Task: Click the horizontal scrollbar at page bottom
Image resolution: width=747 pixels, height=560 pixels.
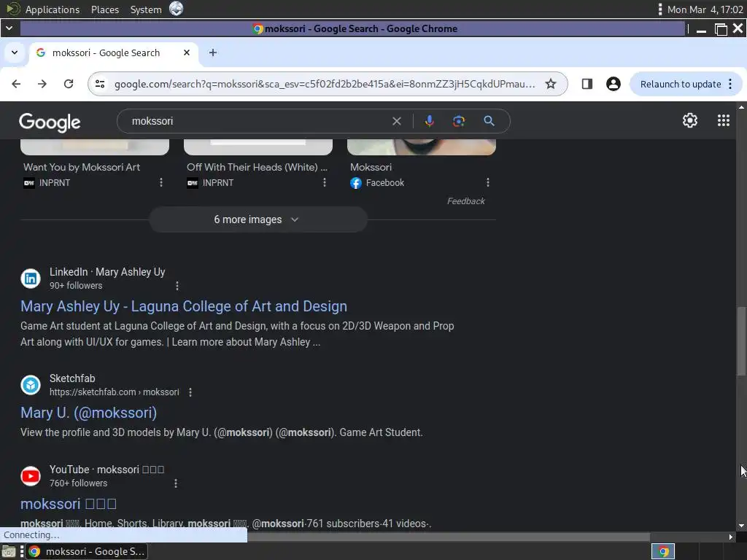Action: click(x=449, y=537)
